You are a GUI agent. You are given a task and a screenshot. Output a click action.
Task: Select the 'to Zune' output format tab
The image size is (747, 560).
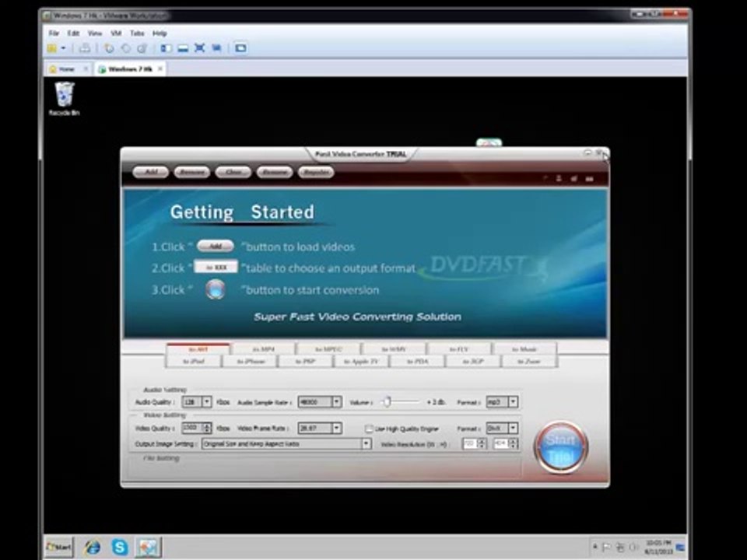(529, 362)
